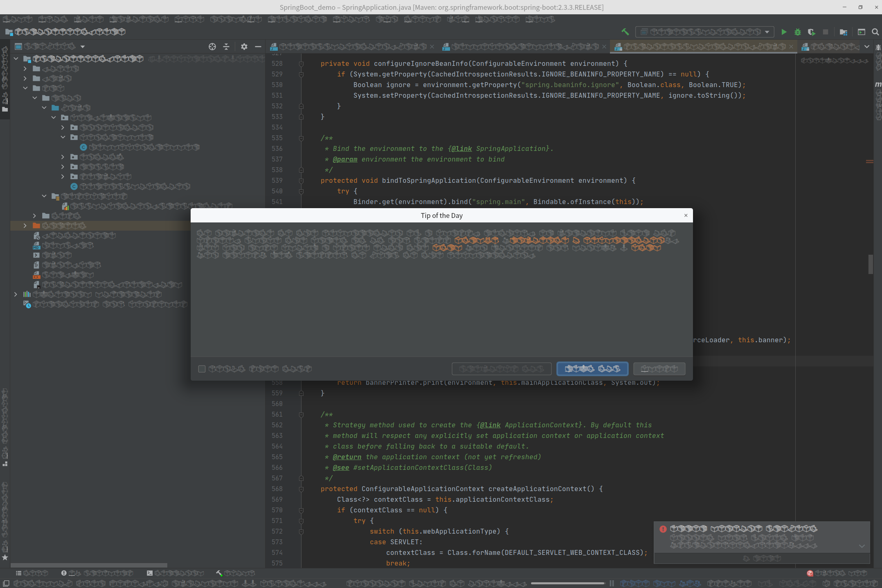Image resolution: width=882 pixels, height=588 pixels.
Task: Show hidden editor tabs chevron
Action: tap(867, 47)
